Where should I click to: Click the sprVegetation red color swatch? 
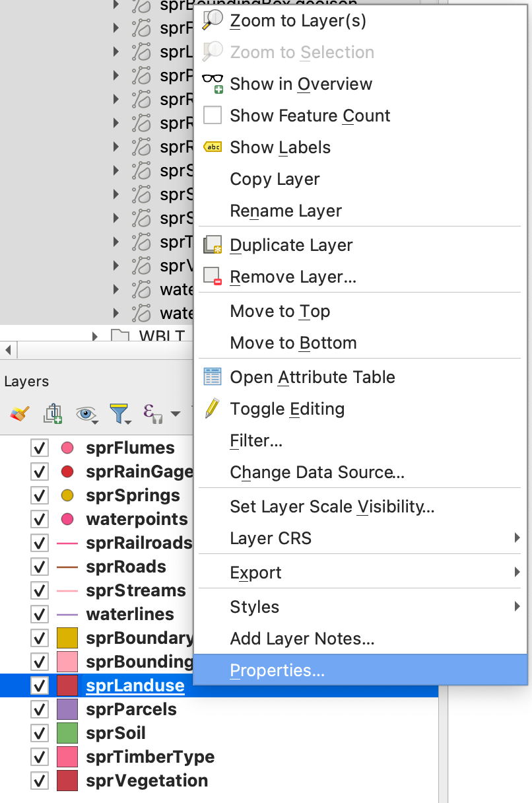point(67,781)
